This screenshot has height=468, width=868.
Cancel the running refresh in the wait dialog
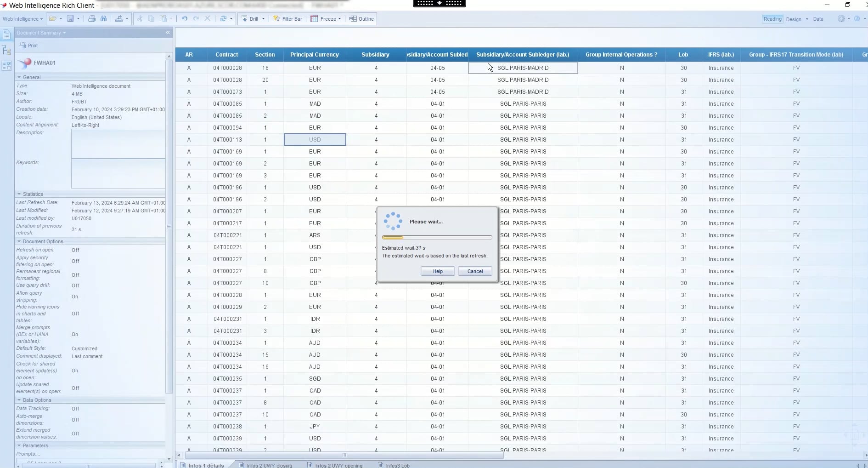click(474, 271)
